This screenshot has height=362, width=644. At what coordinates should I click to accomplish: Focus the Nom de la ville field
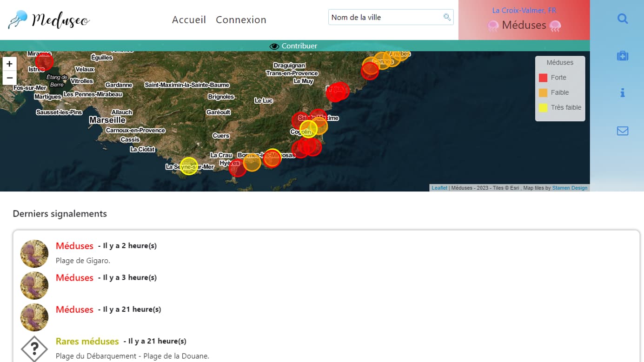[x=385, y=17]
